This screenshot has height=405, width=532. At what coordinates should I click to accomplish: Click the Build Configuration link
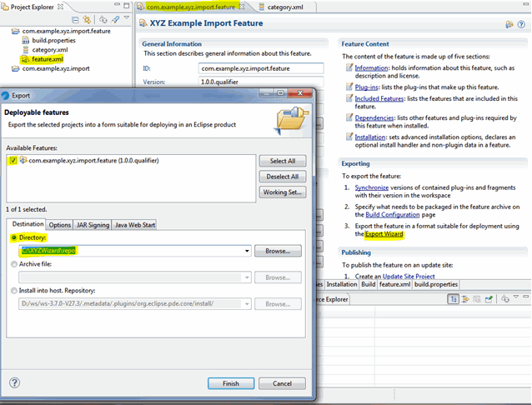click(392, 215)
